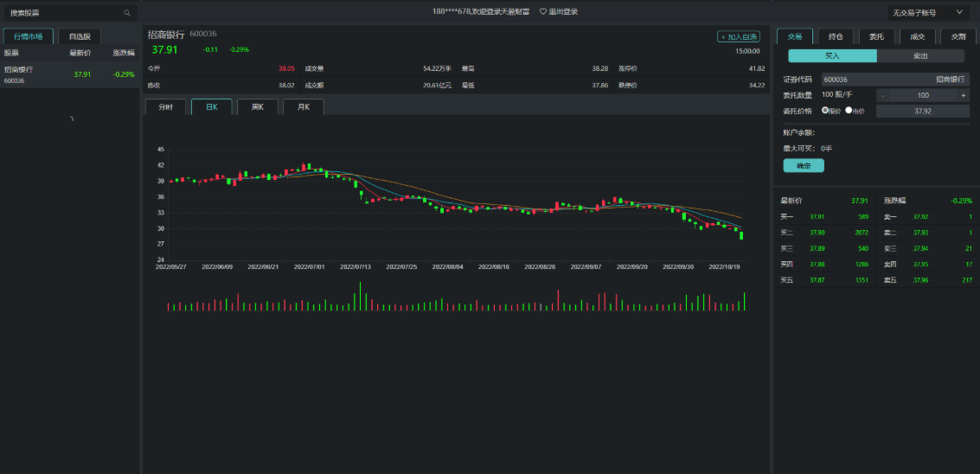
Task: Click the 最低 value 37.86
Action: [x=600, y=85]
